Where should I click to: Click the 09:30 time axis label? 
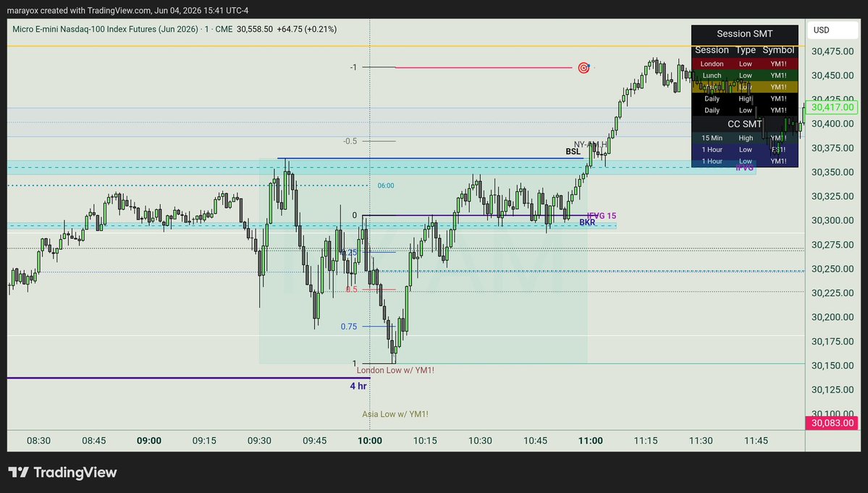pyautogui.click(x=259, y=441)
